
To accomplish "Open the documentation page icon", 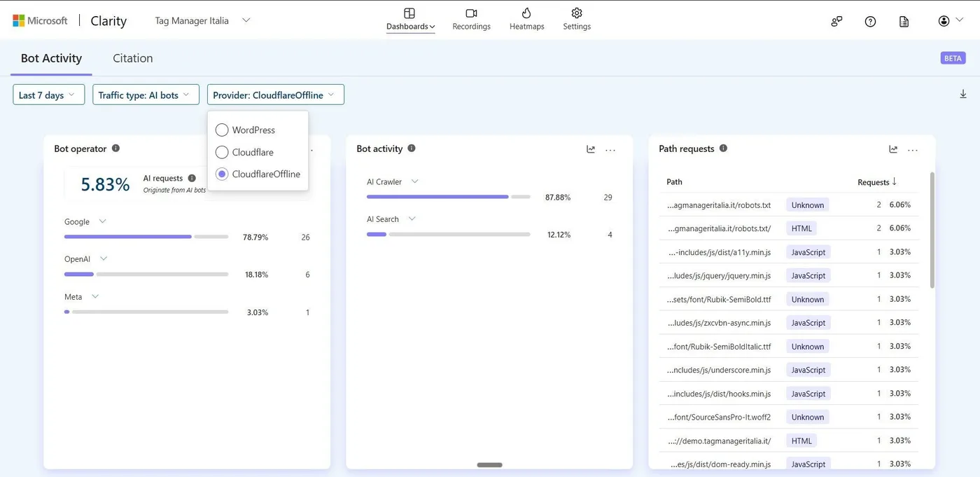I will click(x=904, y=21).
